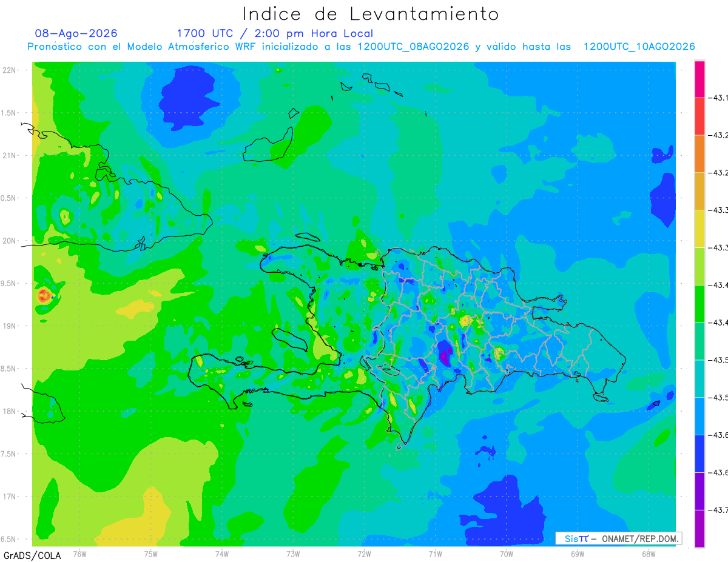Image resolution: width=728 pixels, height=562 pixels.
Task: Click the 73W longitude label
Action: point(293,553)
